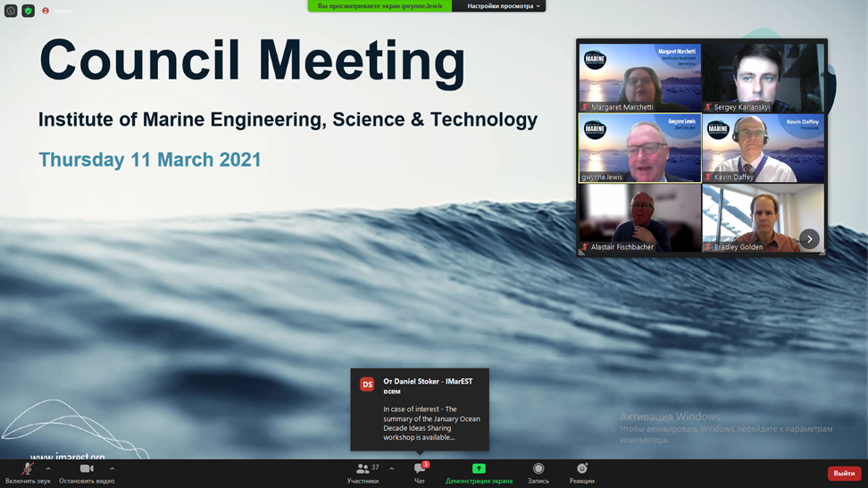Click 'Thursday 11 March 2021' date text
The height and width of the screenshot is (488, 868).
click(149, 160)
